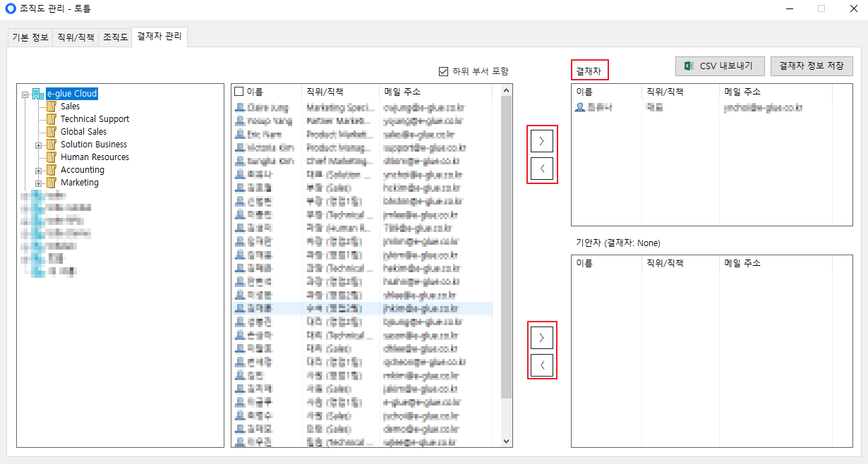Viewport: 868px width, 464px height.
Task: Switch to the 기본 정보 tab
Action: [30, 37]
